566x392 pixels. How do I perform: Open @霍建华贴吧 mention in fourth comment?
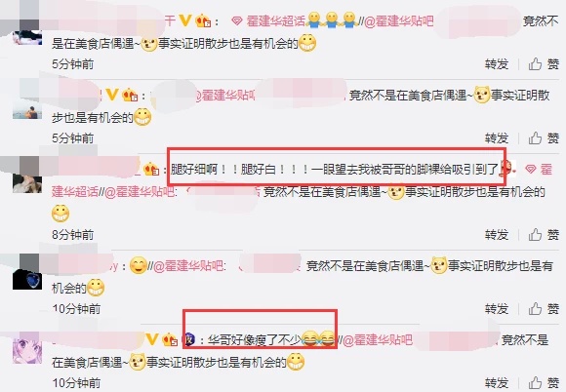188,266
